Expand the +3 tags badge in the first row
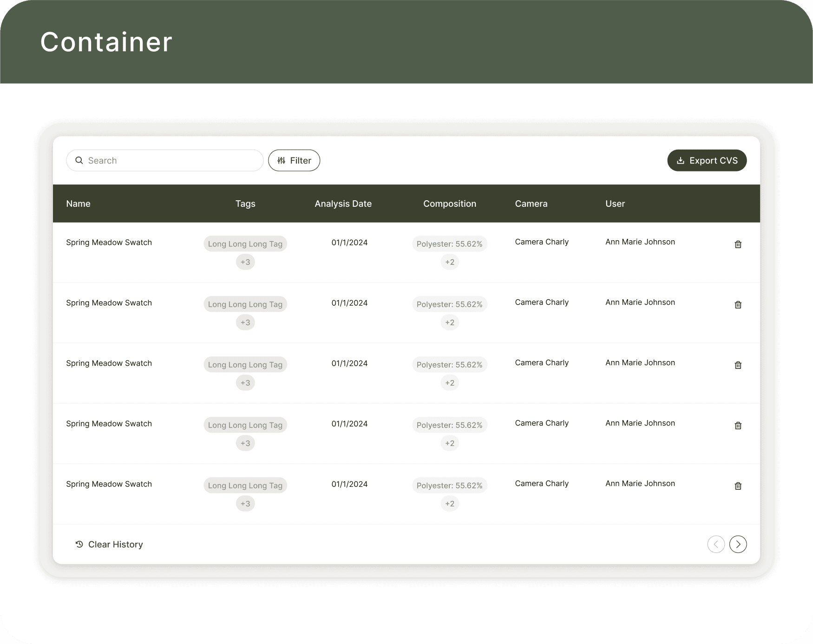The height and width of the screenshot is (644, 813). tap(245, 262)
